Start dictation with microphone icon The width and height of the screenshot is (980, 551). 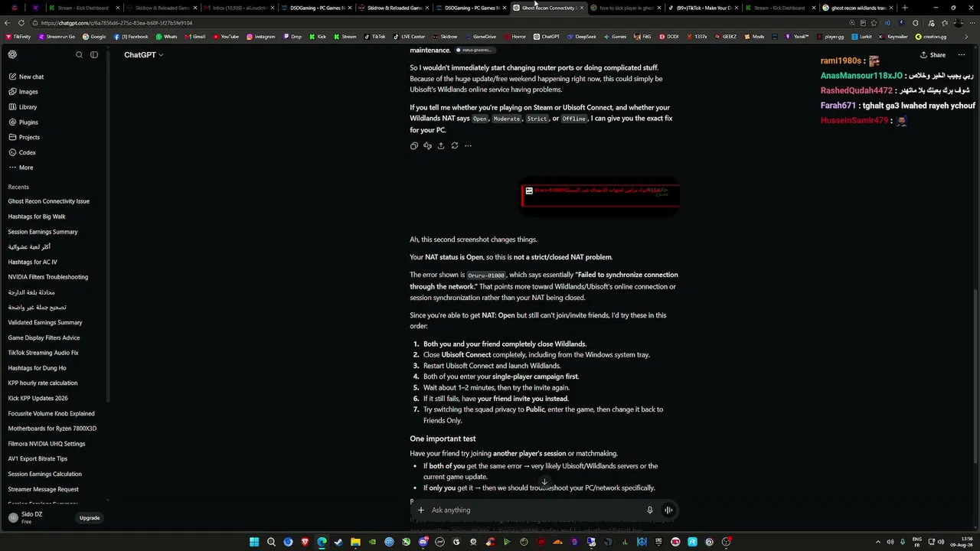(x=650, y=510)
